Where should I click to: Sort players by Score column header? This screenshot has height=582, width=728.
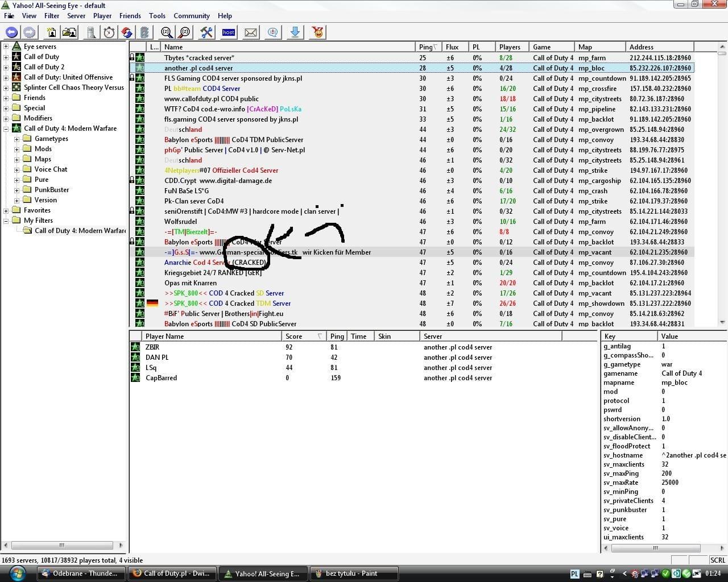click(303, 336)
